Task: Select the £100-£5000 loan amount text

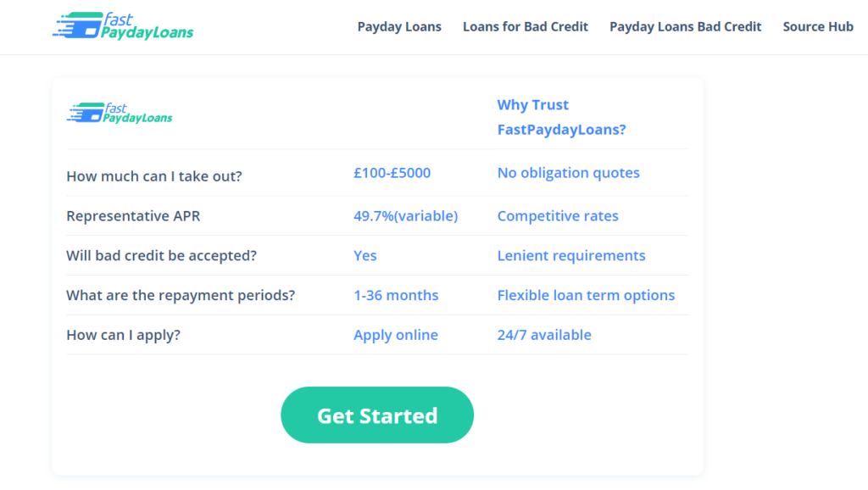Action: point(392,173)
